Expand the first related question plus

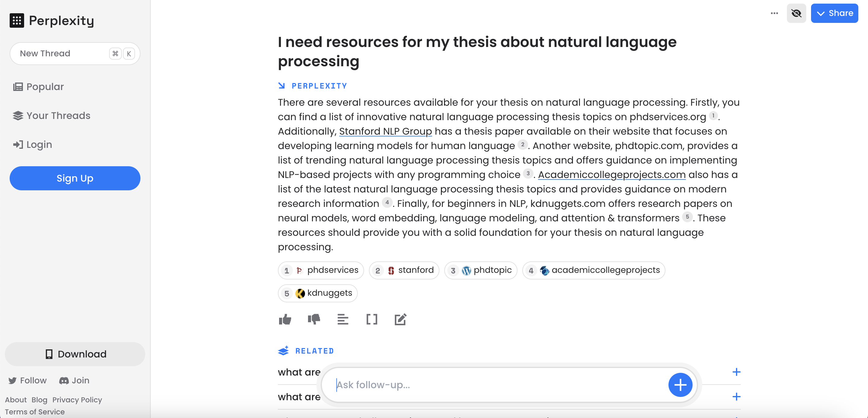[x=736, y=372]
